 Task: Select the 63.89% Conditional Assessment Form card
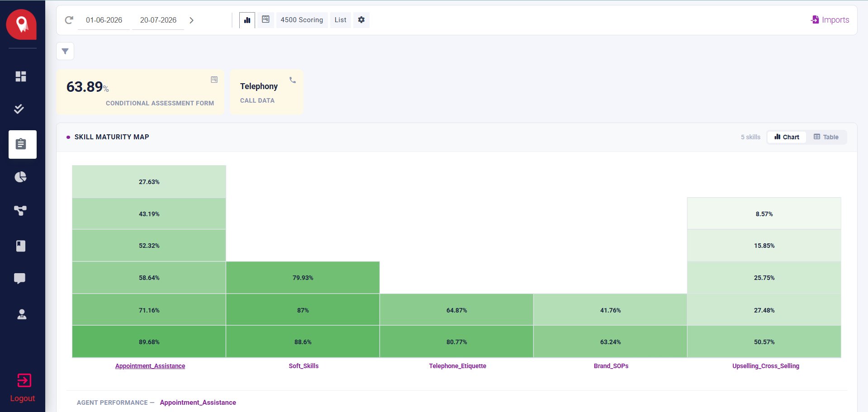pyautogui.click(x=140, y=92)
